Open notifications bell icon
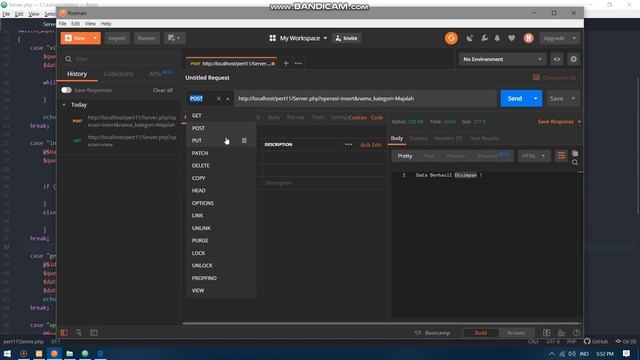Image resolution: width=640 pixels, height=360 pixels. (x=497, y=38)
